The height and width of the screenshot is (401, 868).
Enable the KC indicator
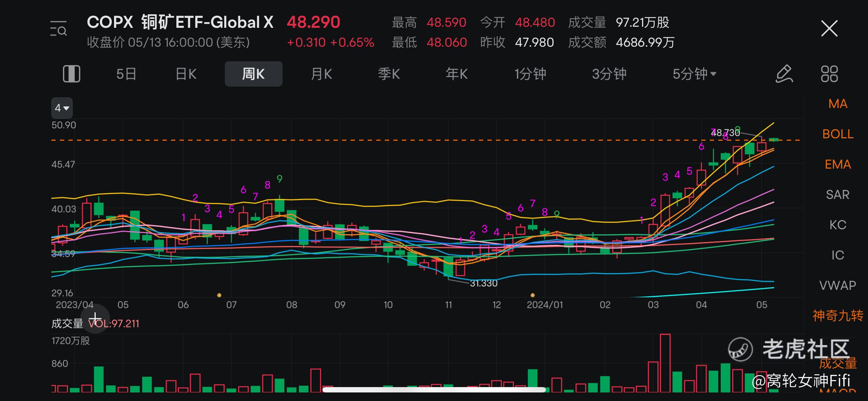pos(838,225)
